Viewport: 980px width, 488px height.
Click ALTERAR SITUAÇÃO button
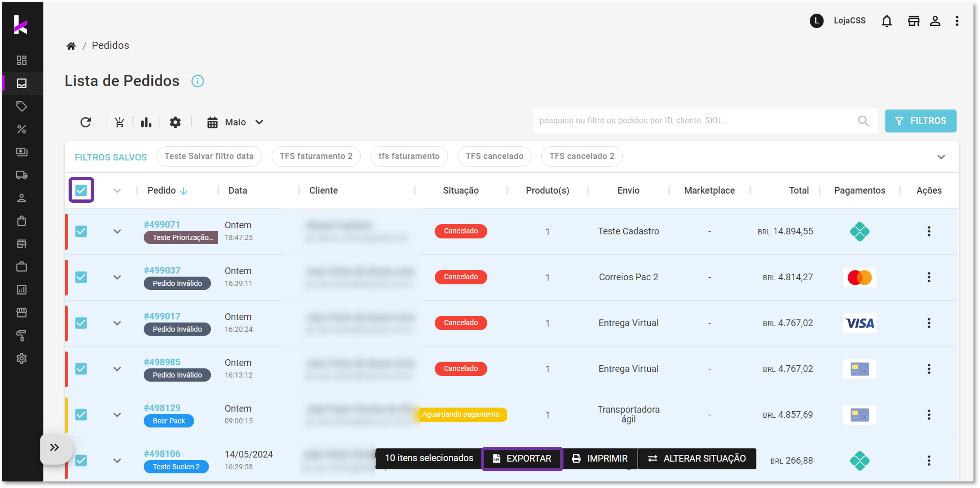tap(697, 459)
